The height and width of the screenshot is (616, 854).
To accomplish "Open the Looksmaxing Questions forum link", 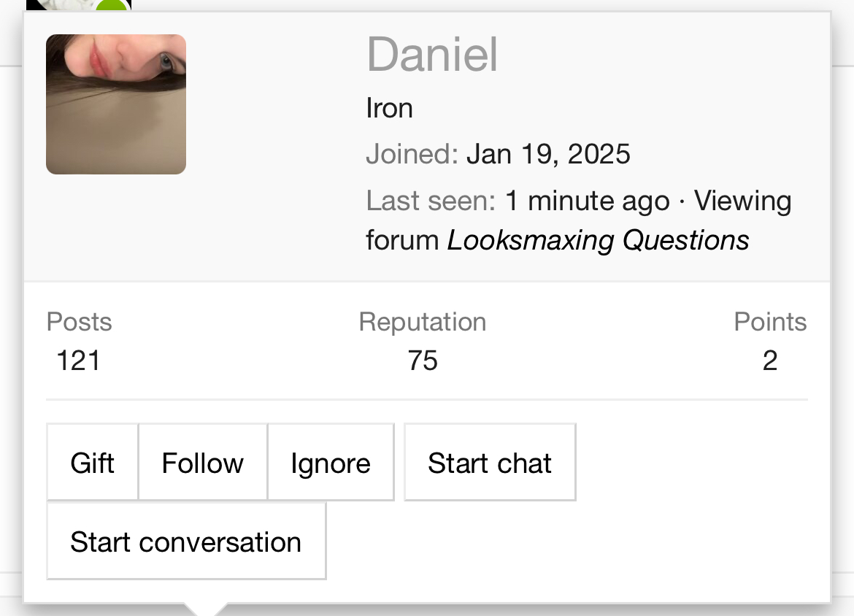I will click(598, 240).
